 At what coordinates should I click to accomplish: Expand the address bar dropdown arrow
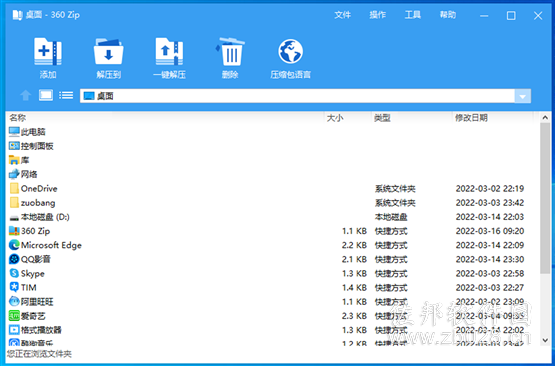(x=522, y=96)
